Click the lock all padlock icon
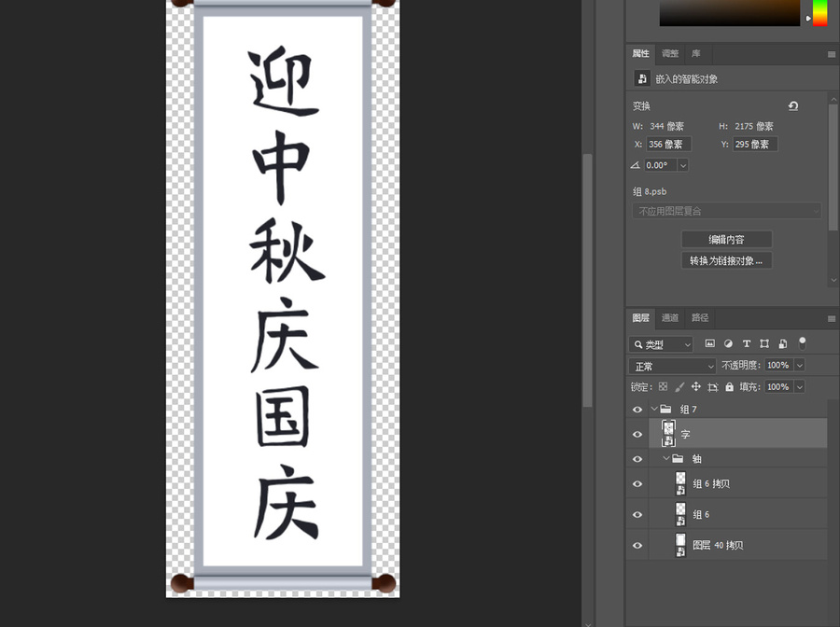The height and width of the screenshot is (627, 840). point(729,386)
